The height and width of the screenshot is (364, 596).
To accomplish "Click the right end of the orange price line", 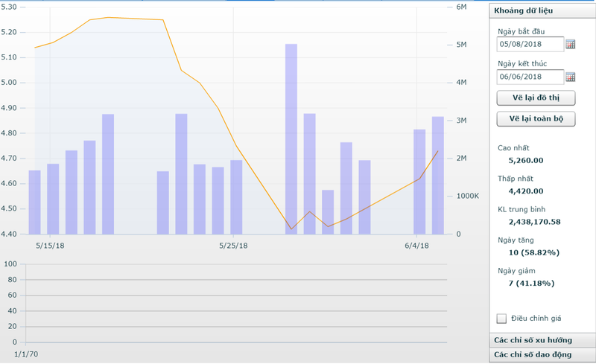I will point(437,151).
